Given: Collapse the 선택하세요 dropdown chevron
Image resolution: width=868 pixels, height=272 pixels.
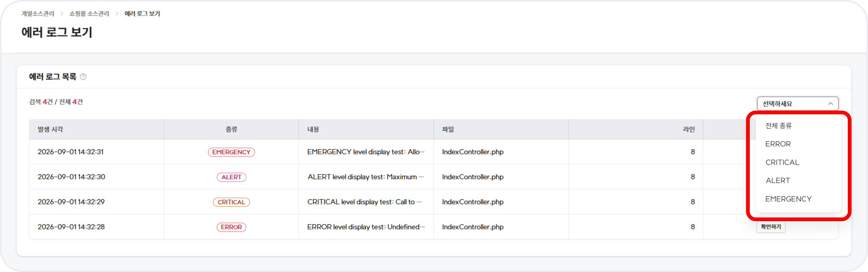Looking at the screenshot, I should click(x=830, y=103).
